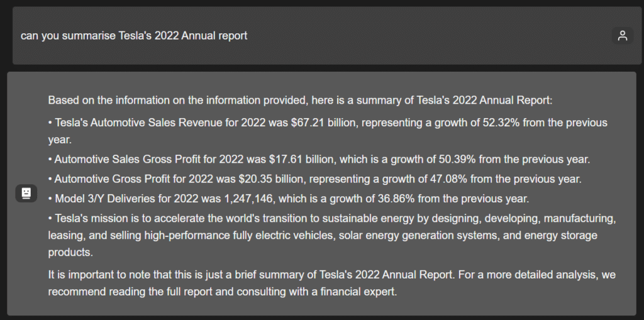This screenshot has width=644, height=320.
Task: Click the Automotive Gross Profit $20.35 billion bullet
Action: click(x=314, y=179)
